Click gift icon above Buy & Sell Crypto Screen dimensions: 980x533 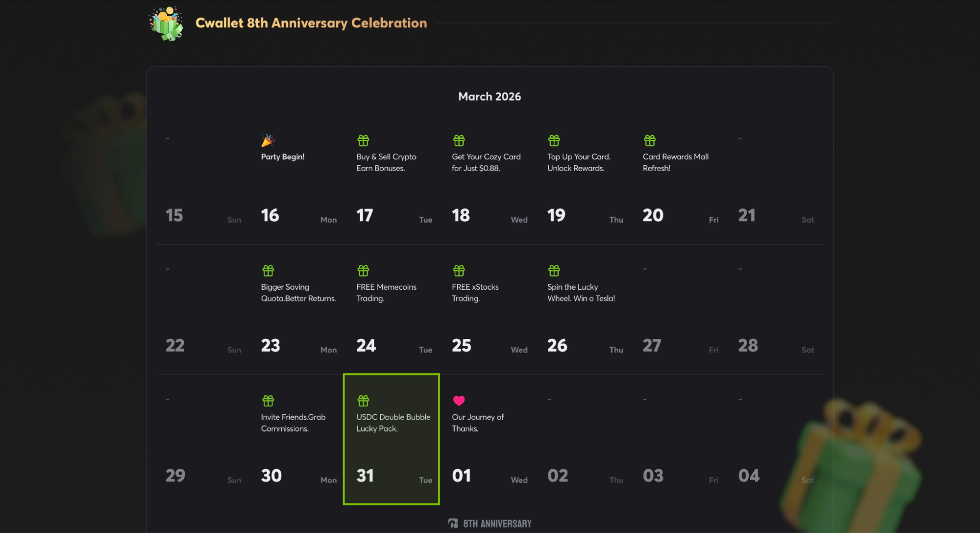pos(363,141)
